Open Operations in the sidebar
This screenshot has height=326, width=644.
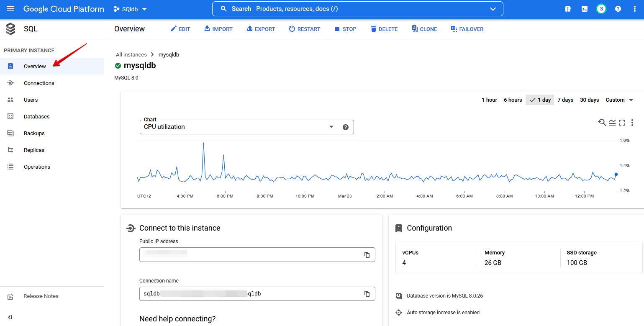click(52, 167)
